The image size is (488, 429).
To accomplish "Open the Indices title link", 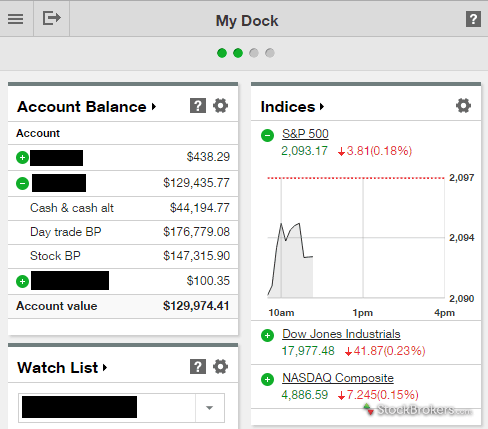I will [292, 107].
